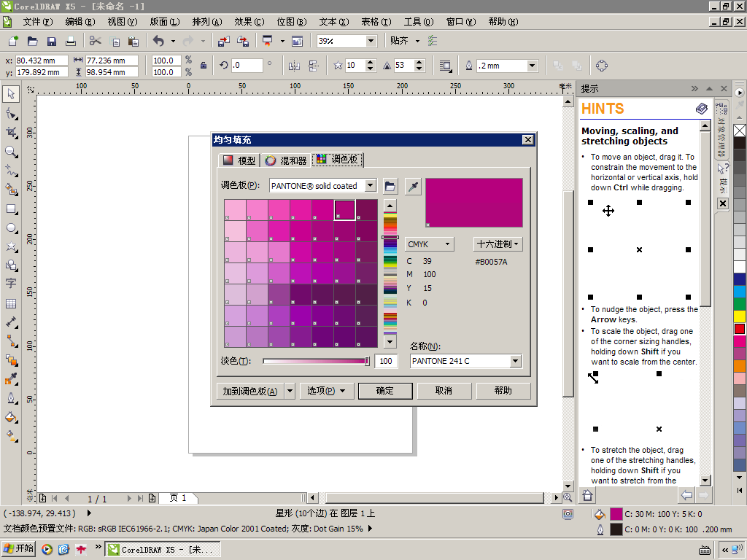Click the Save icon in the toolbar
Viewport: 747px width, 560px height.
tap(52, 42)
